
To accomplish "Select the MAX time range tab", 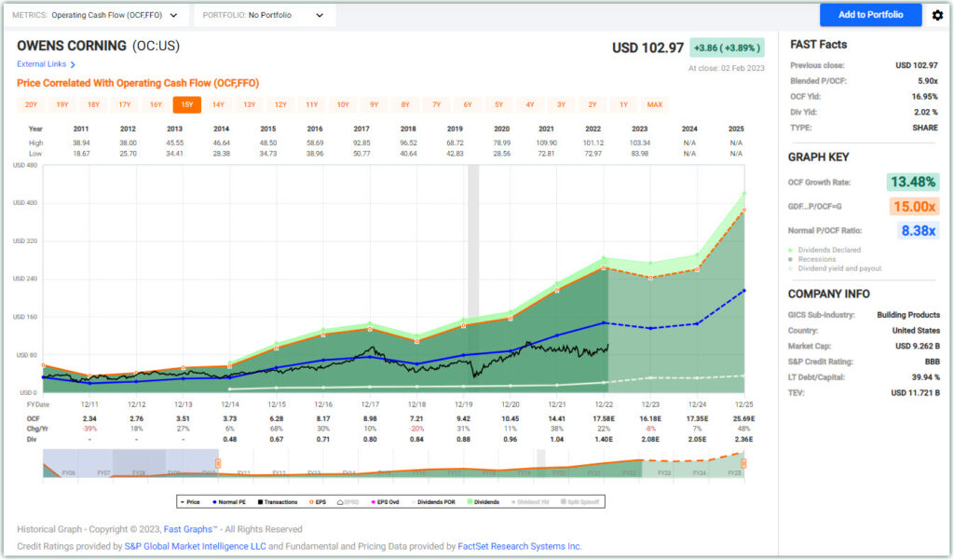I will click(655, 104).
